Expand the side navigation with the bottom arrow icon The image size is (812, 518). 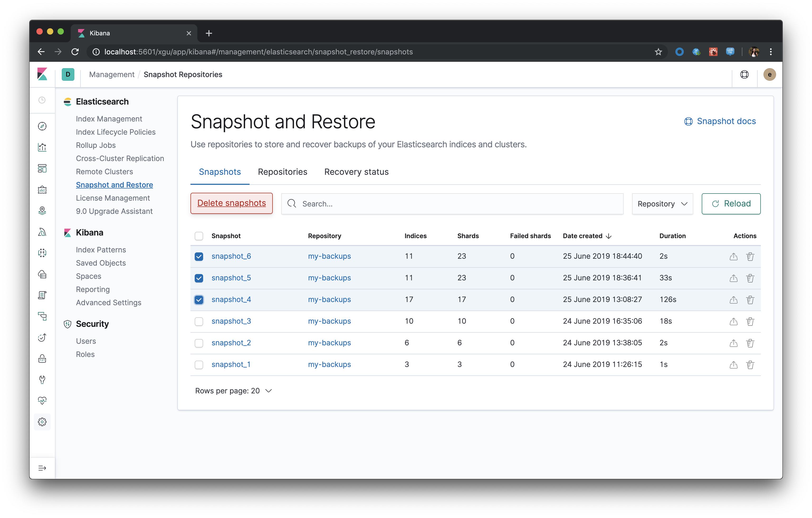[x=42, y=468]
